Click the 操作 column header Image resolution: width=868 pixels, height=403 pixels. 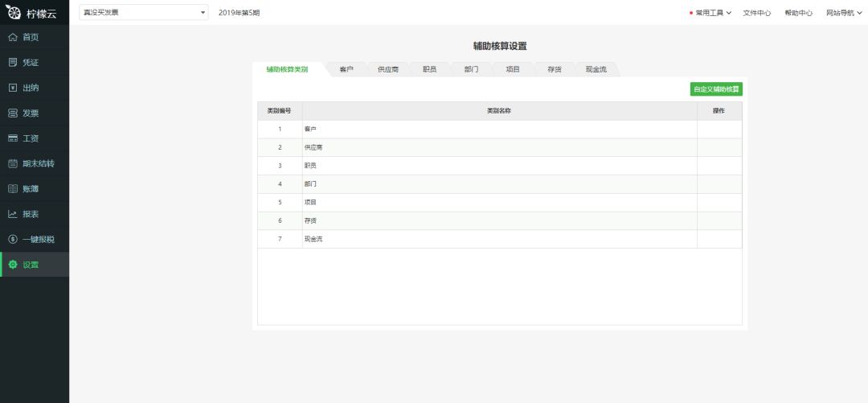click(x=719, y=111)
